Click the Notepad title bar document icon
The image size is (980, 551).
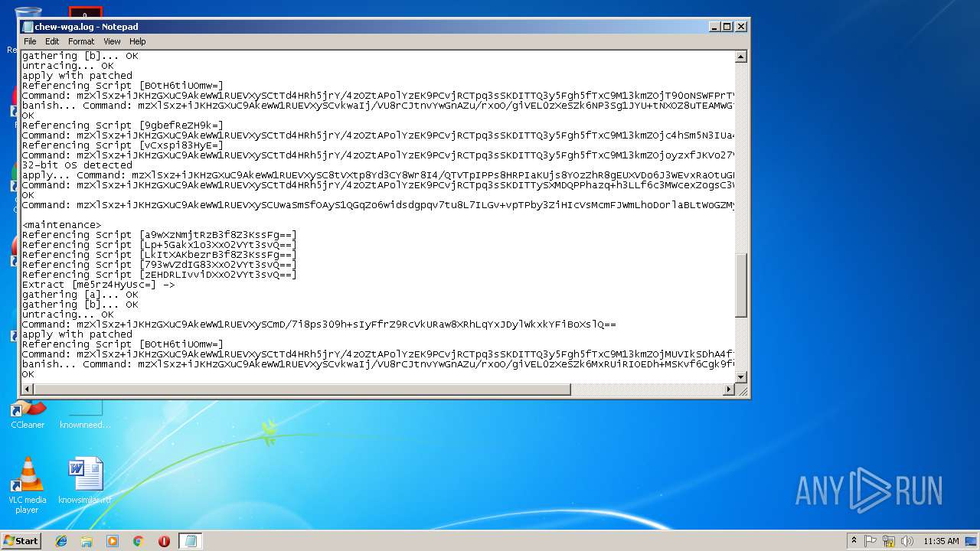click(x=28, y=27)
